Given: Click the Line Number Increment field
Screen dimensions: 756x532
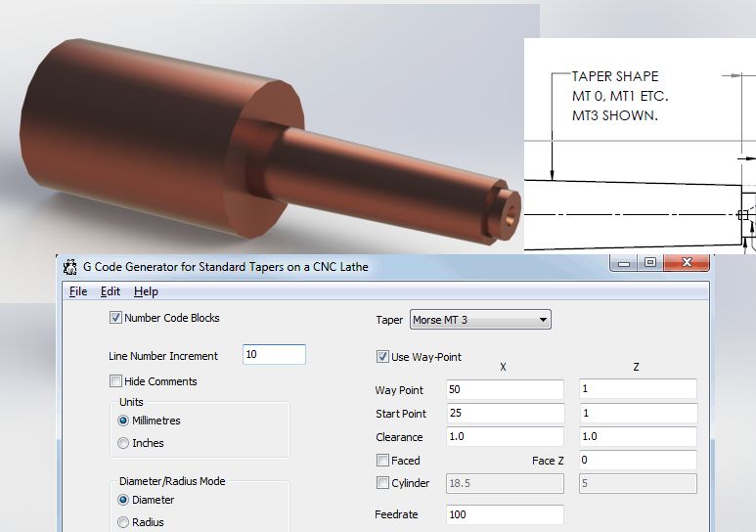Looking at the screenshot, I should click(274, 355).
